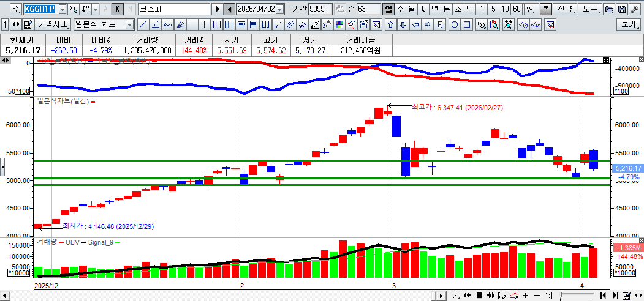Image resolution: width=644 pixels, height=301 pixels.
Task: Toggle the 일 (daily) period button
Action: point(388,9)
